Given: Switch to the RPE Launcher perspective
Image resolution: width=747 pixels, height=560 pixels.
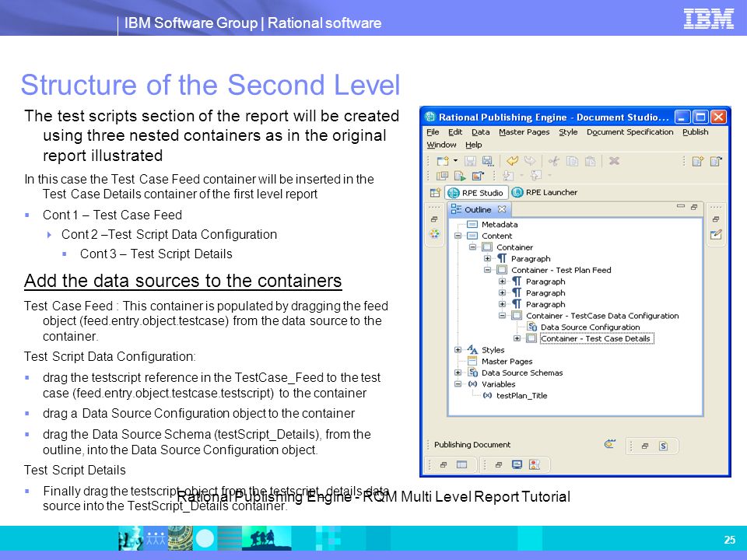Looking at the screenshot, I should tap(545, 192).
